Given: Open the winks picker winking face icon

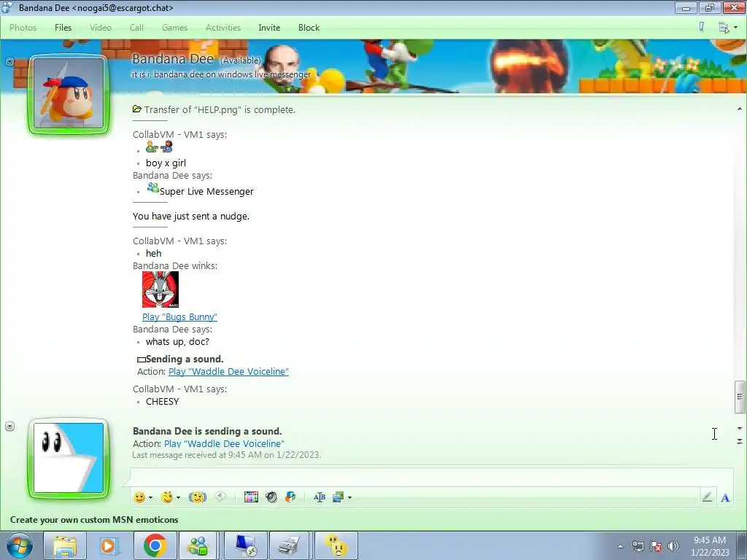Looking at the screenshot, I should pyautogui.click(x=167, y=497).
